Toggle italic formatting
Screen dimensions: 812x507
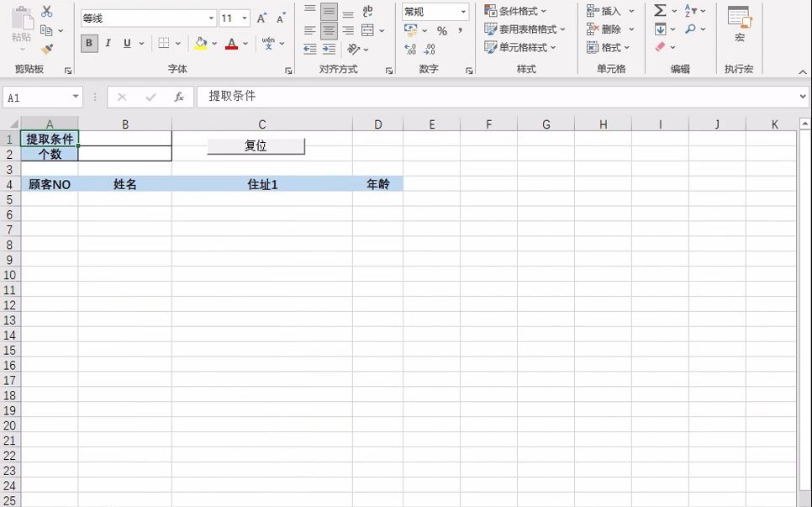107,43
